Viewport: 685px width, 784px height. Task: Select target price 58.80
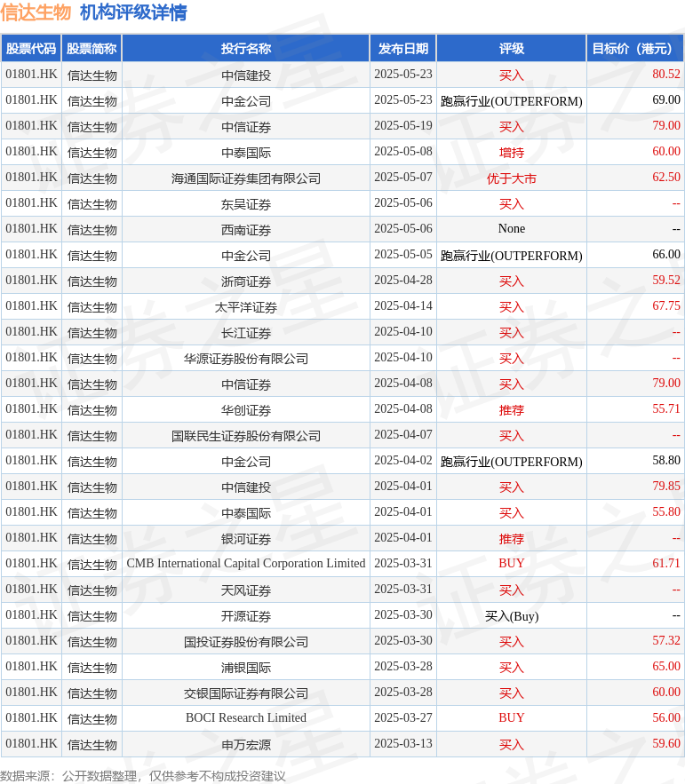(x=666, y=461)
